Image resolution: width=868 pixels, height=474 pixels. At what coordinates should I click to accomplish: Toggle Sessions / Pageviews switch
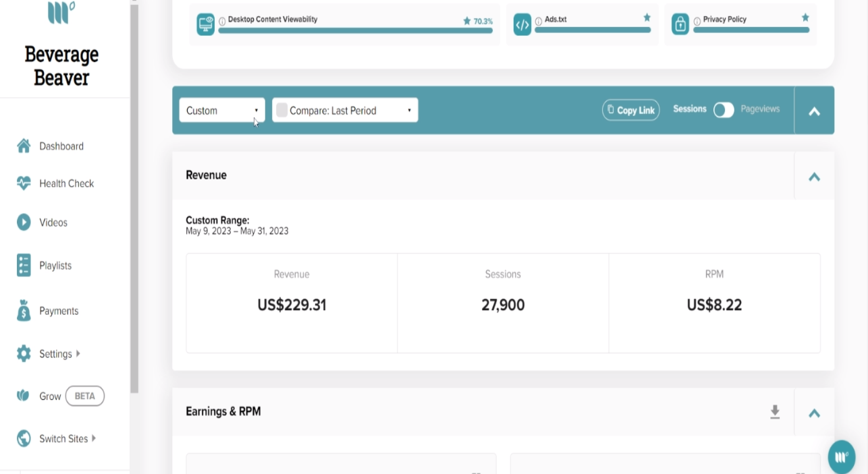724,110
